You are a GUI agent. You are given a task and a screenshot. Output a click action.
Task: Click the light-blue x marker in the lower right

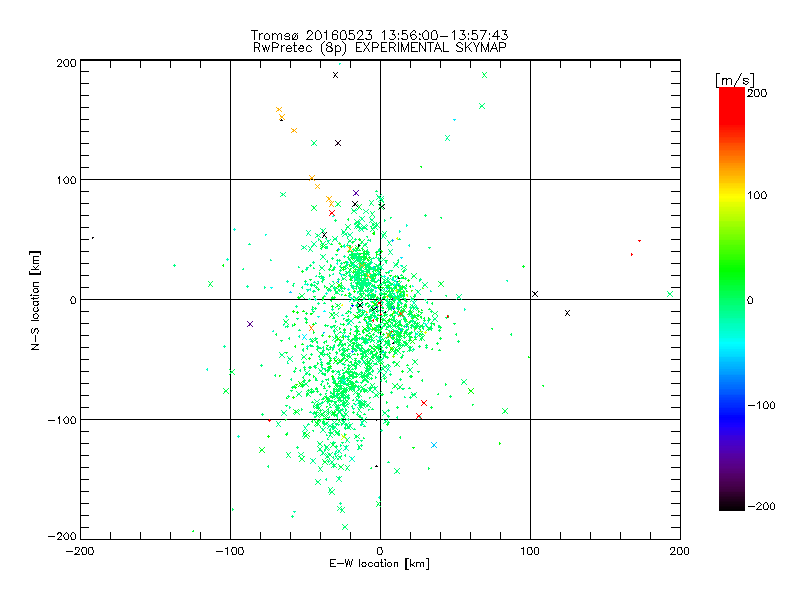[x=434, y=445]
